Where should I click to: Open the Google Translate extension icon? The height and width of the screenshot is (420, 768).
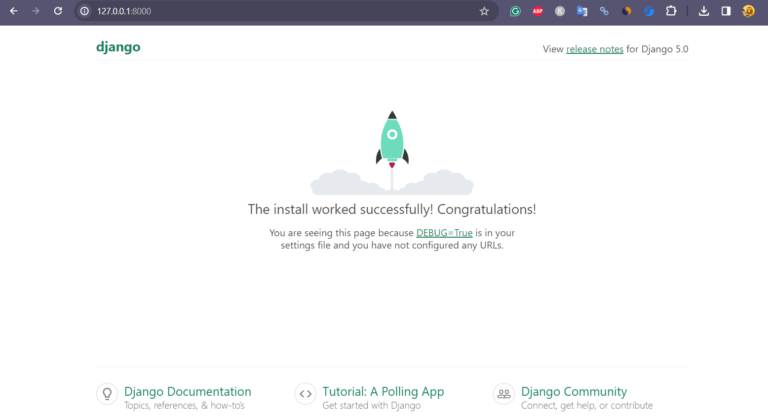tap(582, 11)
